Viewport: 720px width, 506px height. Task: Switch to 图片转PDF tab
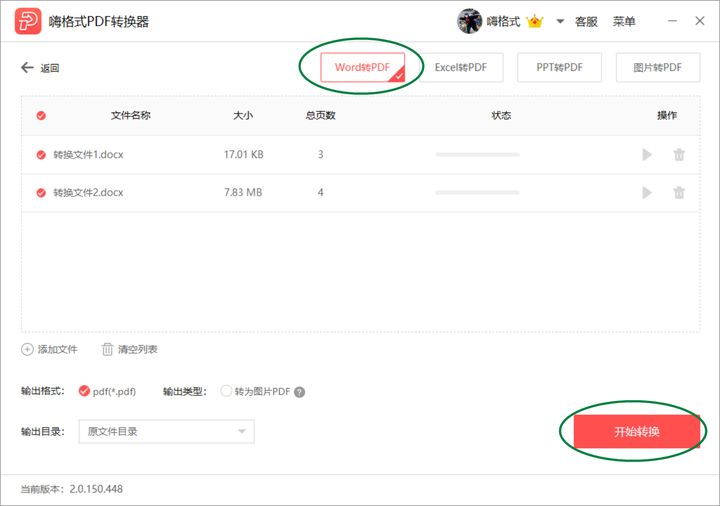click(658, 67)
